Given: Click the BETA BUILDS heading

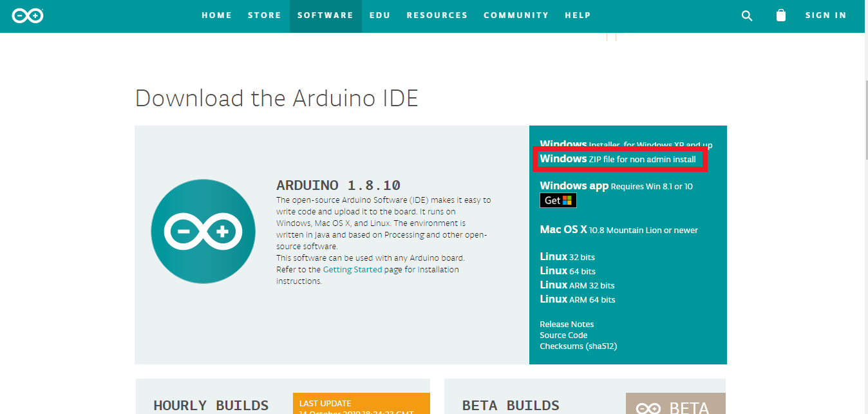Looking at the screenshot, I should 511,405.
